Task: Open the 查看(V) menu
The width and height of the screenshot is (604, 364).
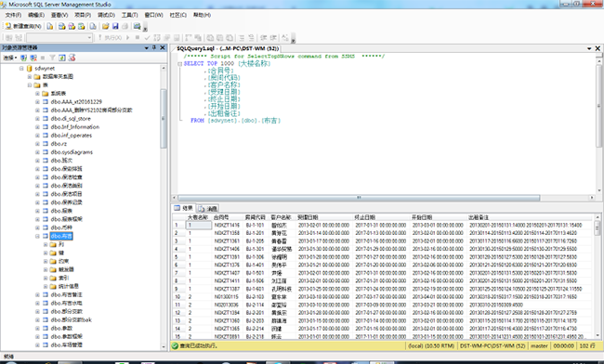Action: (59, 15)
